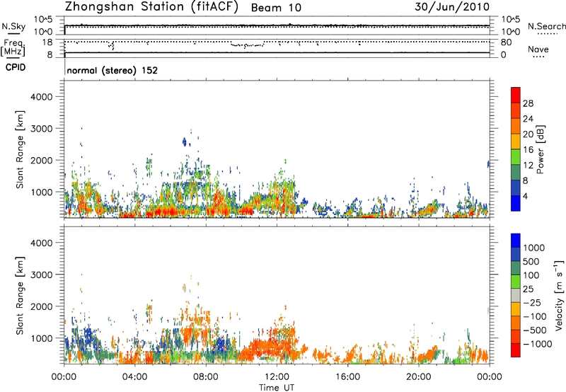Click the 'Freq. [MHz]' axis label
The height and width of the screenshot is (392, 566).
click(13, 48)
